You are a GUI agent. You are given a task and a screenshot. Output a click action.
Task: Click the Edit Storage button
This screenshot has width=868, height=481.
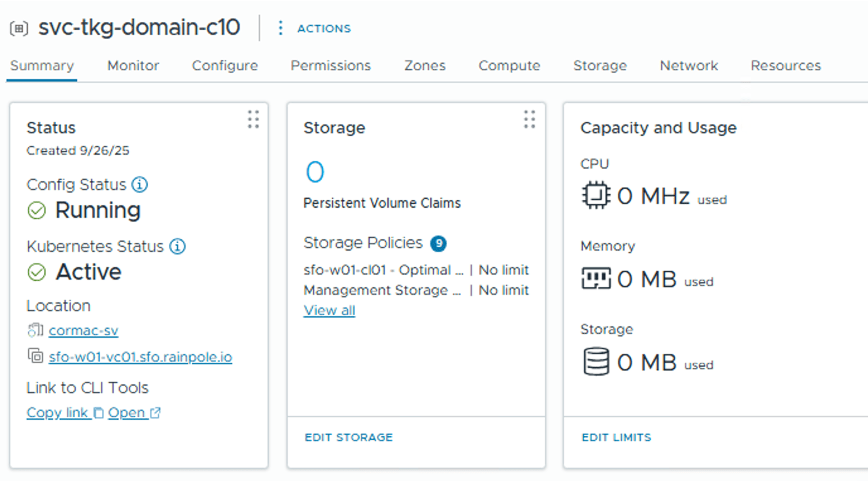(x=348, y=437)
